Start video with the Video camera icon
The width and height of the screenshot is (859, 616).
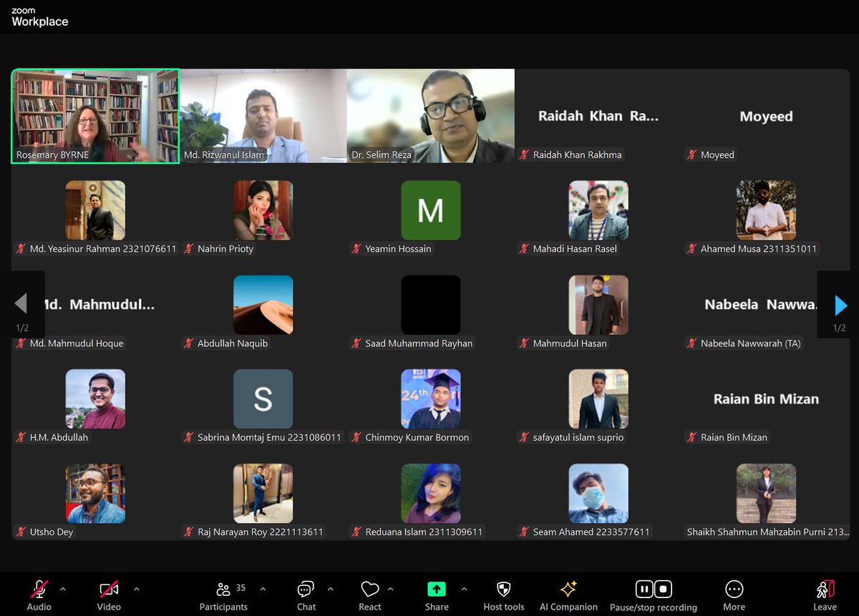click(x=109, y=589)
